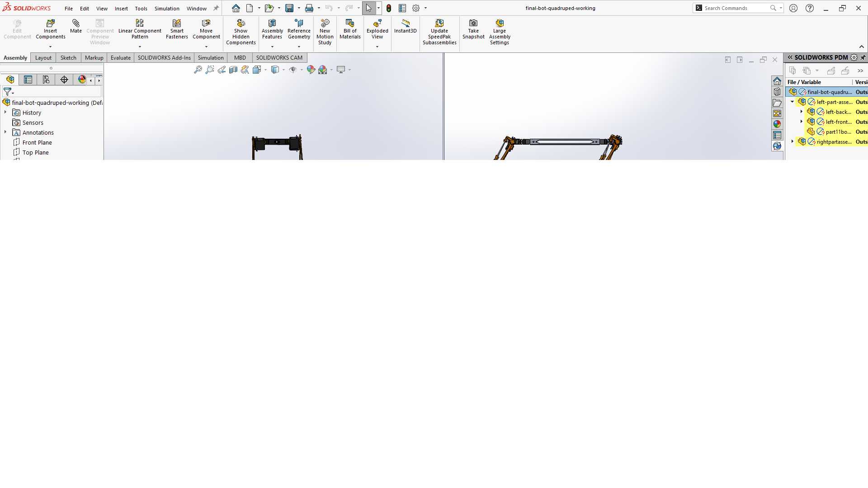Insert Bill of Materials
Viewport: 868px width, 488px height.
[x=350, y=29]
